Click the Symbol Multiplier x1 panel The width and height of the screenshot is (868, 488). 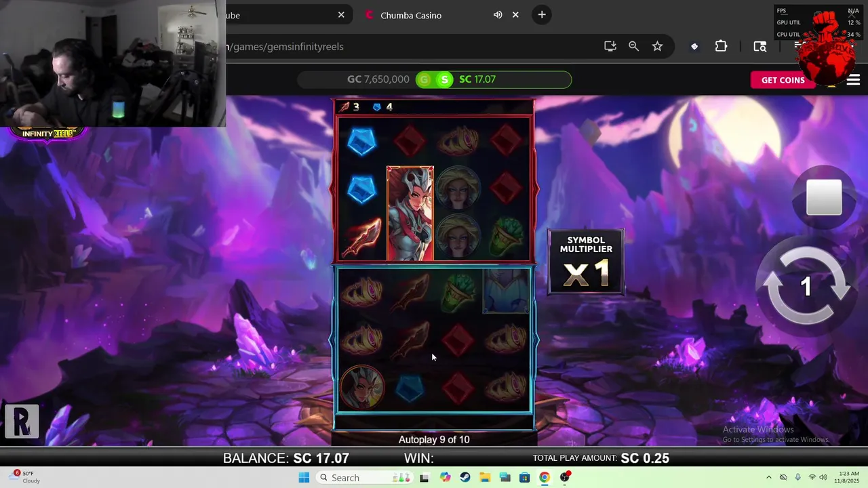click(x=586, y=262)
